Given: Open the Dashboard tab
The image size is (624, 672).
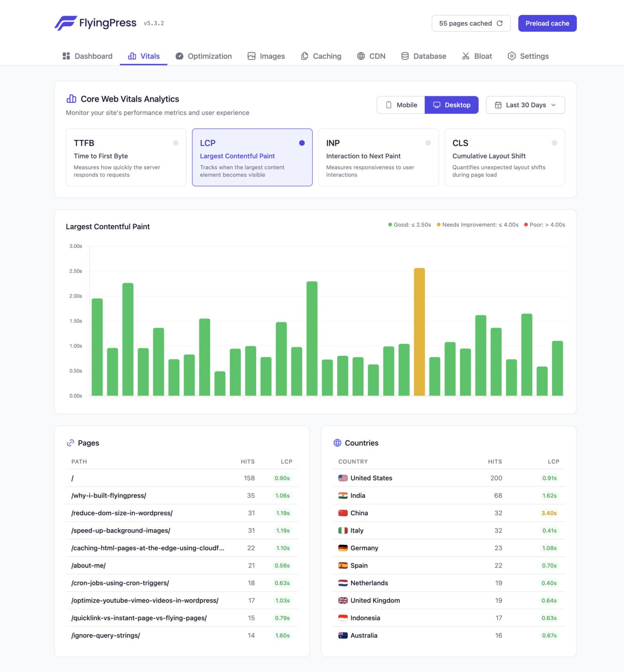Looking at the screenshot, I should pyautogui.click(x=87, y=56).
